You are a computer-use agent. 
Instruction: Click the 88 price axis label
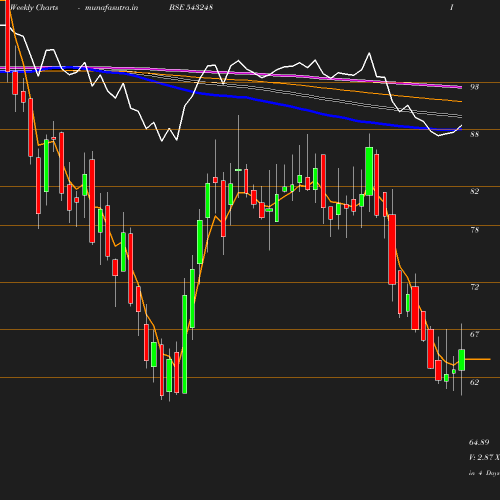tap(474, 134)
